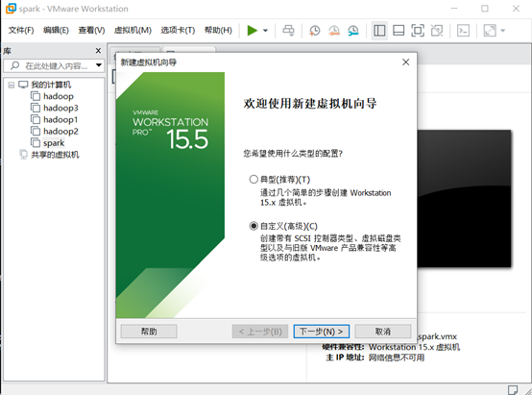Select 共享的虚拟机 in the library
The width and height of the screenshot is (532, 395).
pyautogui.click(x=55, y=155)
